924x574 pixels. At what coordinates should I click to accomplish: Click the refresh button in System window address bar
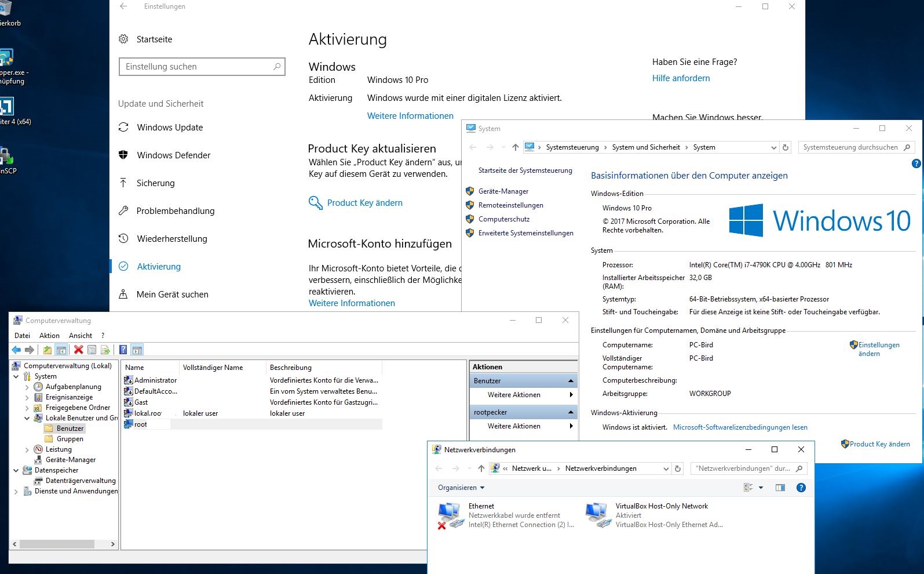point(786,147)
